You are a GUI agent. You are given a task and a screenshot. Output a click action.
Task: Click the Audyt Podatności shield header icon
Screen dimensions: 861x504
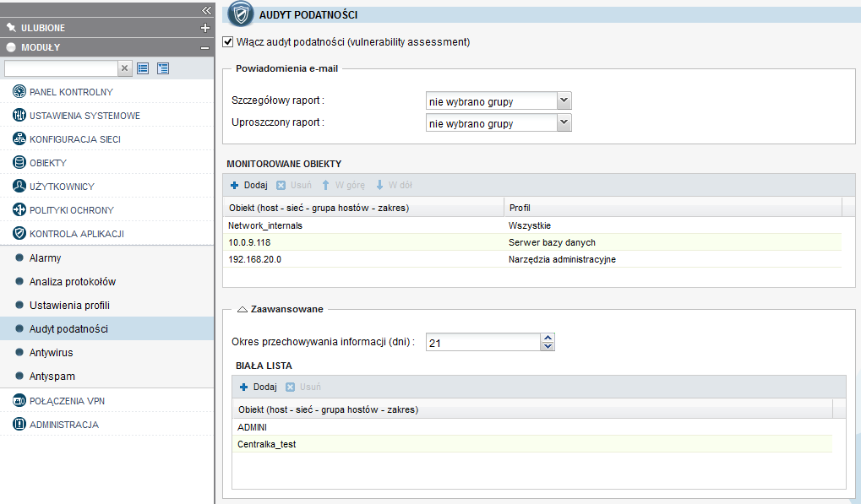click(241, 14)
